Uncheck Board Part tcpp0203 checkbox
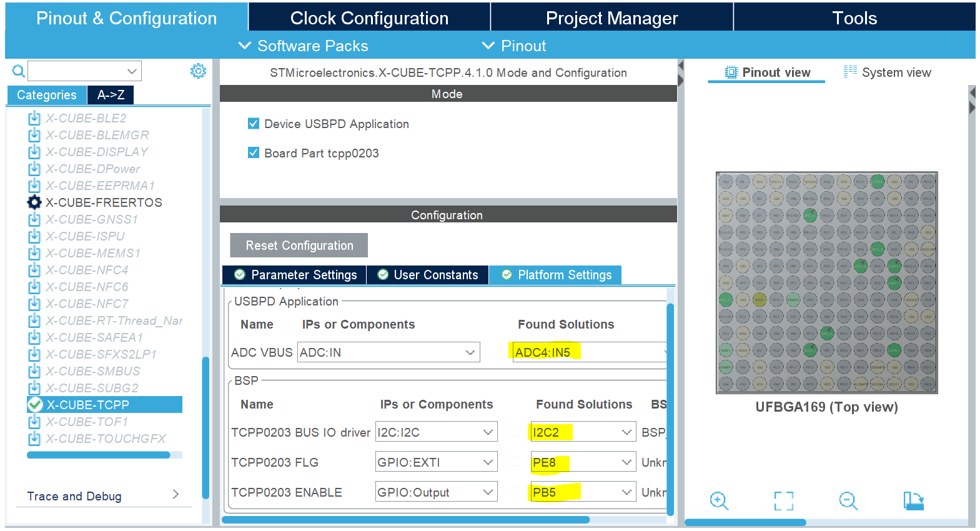980x531 pixels. [254, 153]
